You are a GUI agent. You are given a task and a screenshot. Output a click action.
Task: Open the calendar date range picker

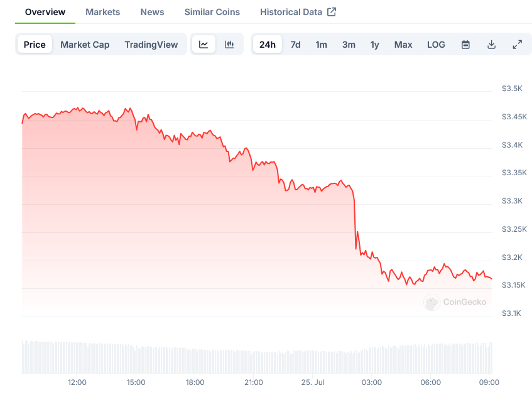pos(465,45)
